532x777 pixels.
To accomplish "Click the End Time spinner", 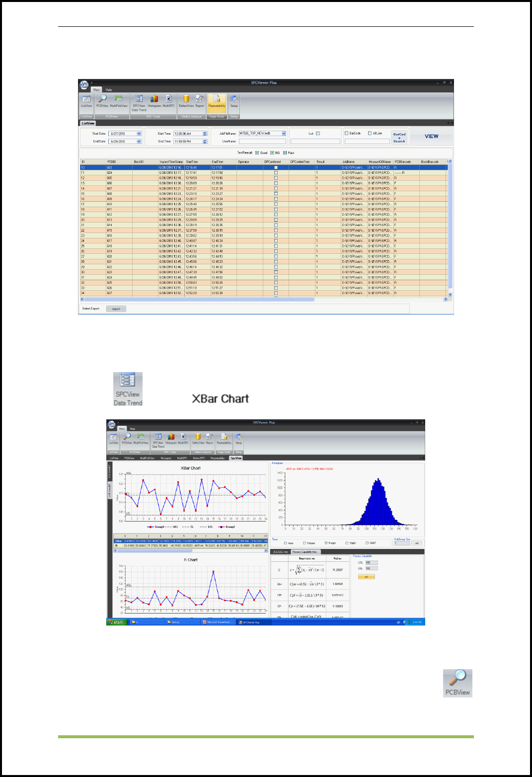I will click(205, 142).
